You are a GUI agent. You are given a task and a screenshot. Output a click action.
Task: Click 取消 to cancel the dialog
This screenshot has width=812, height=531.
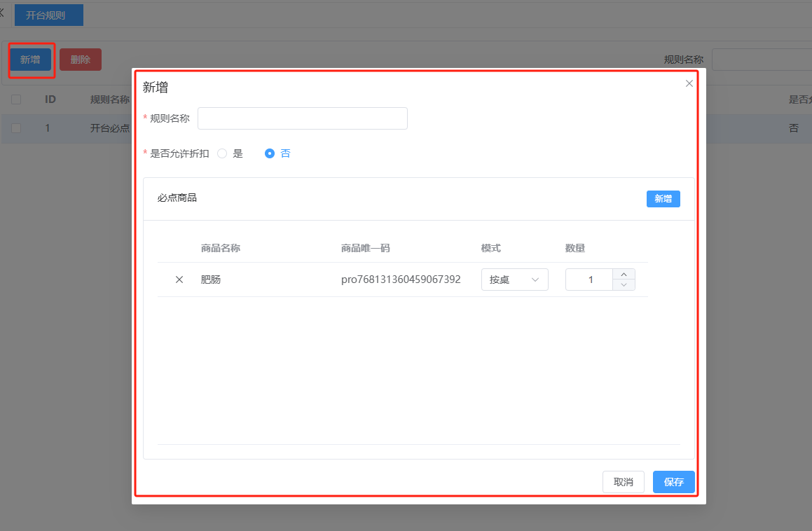click(x=623, y=482)
